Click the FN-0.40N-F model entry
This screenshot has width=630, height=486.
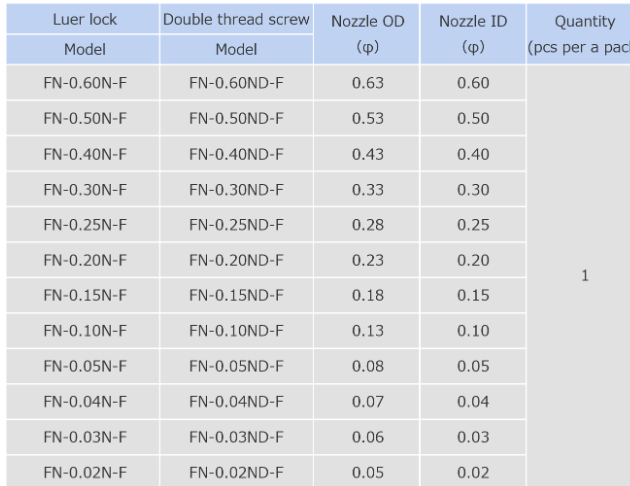[x=85, y=154]
